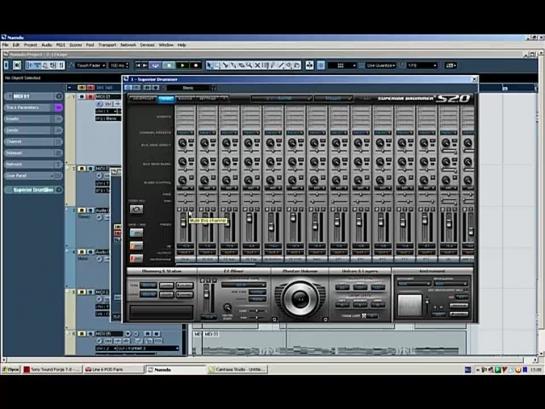Viewport: 545px width, 409px height.
Task: Open the second Instrument section dropdown
Action: (x=451, y=284)
